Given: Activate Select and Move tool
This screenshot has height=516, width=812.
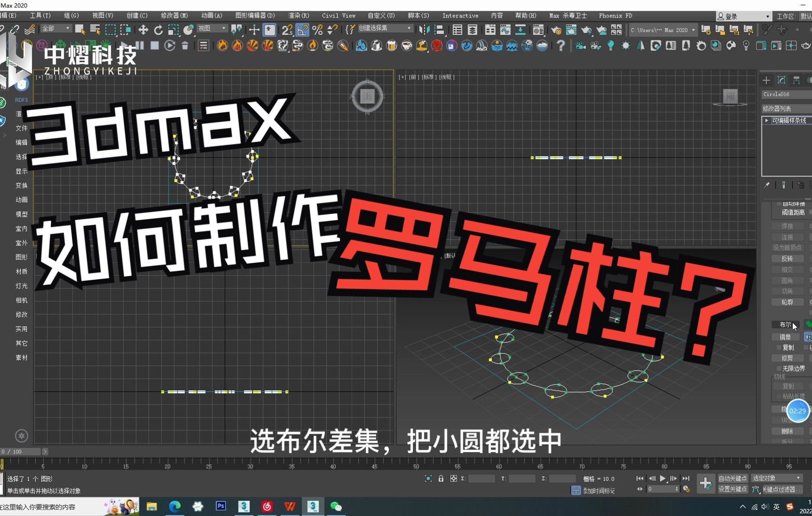Looking at the screenshot, I should (143, 30).
